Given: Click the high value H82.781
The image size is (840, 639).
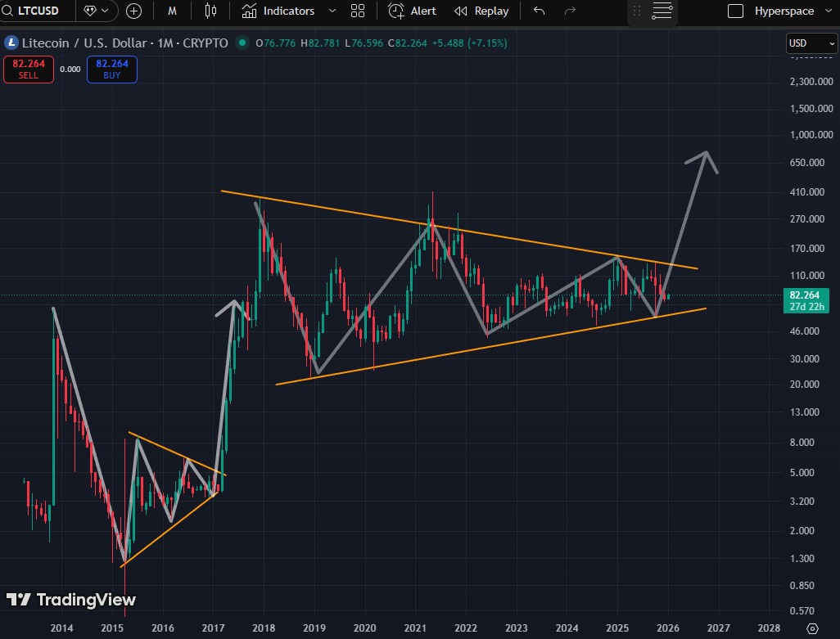Looking at the screenshot, I should coord(320,43).
